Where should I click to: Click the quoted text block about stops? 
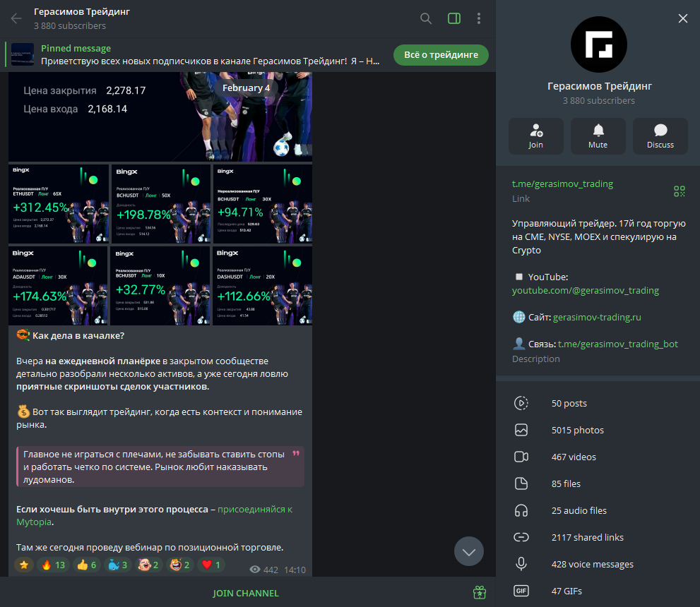[x=160, y=467]
